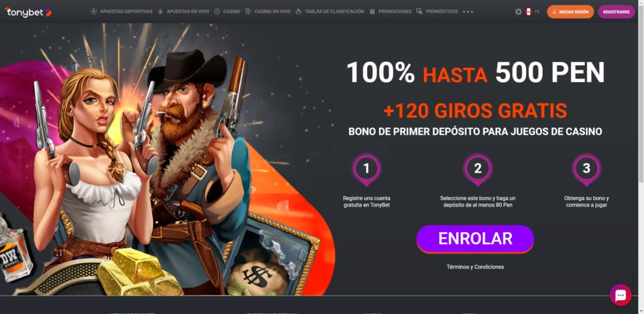Open the PE language dropdown
This screenshot has height=314, width=644.
click(537, 12)
